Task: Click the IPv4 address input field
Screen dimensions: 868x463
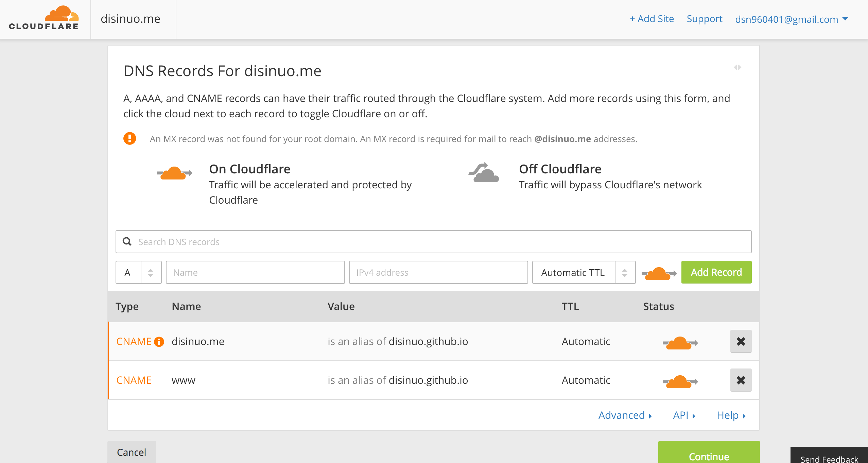Action: pos(438,272)
